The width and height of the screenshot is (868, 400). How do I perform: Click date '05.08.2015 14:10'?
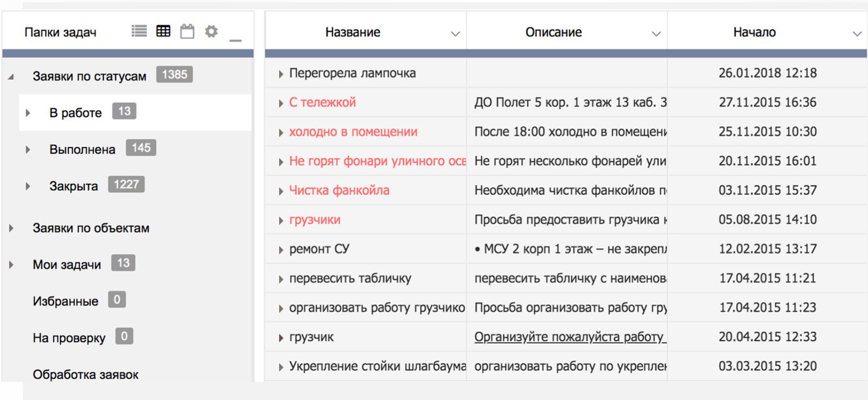click(x=768, y=220)
